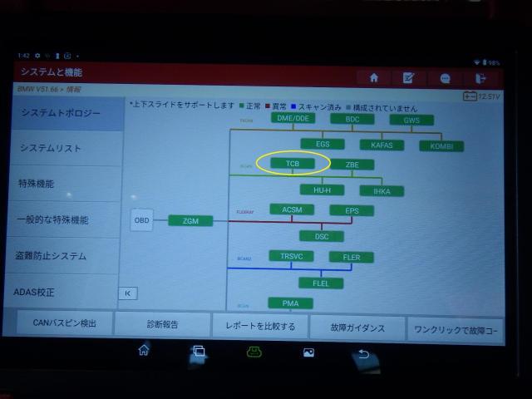Screen dimensions: 532x399
Task: Select the GWS module node
Action: (411, 120)
